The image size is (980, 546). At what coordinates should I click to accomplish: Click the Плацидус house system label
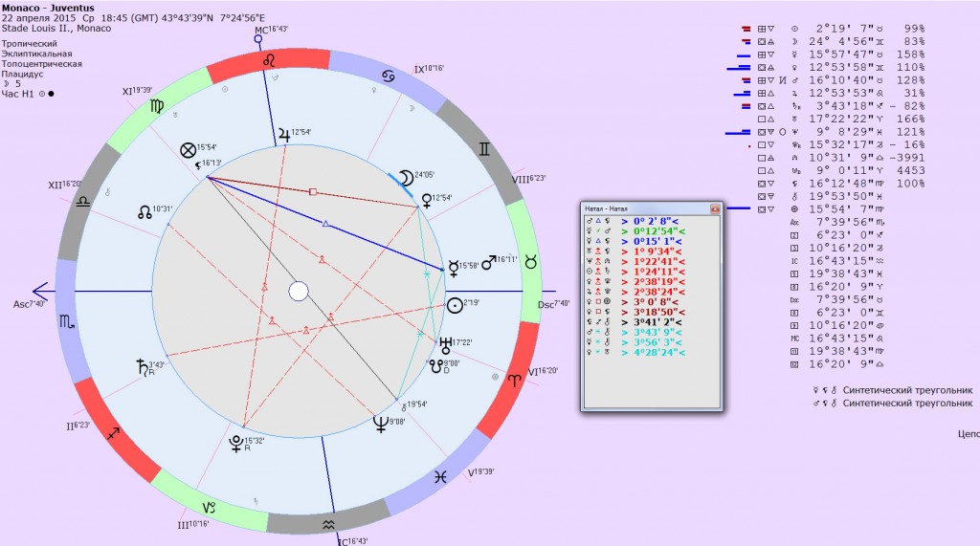pyautogui.click(x=23, y=74)
